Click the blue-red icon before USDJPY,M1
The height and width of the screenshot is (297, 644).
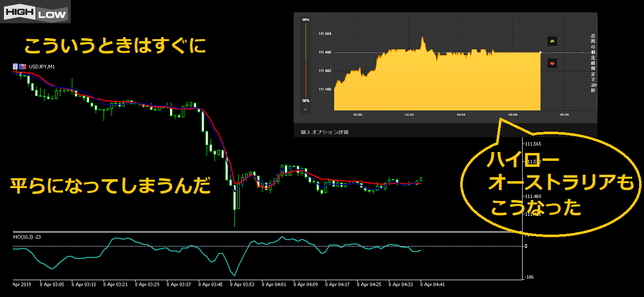(x=22, y=66)
